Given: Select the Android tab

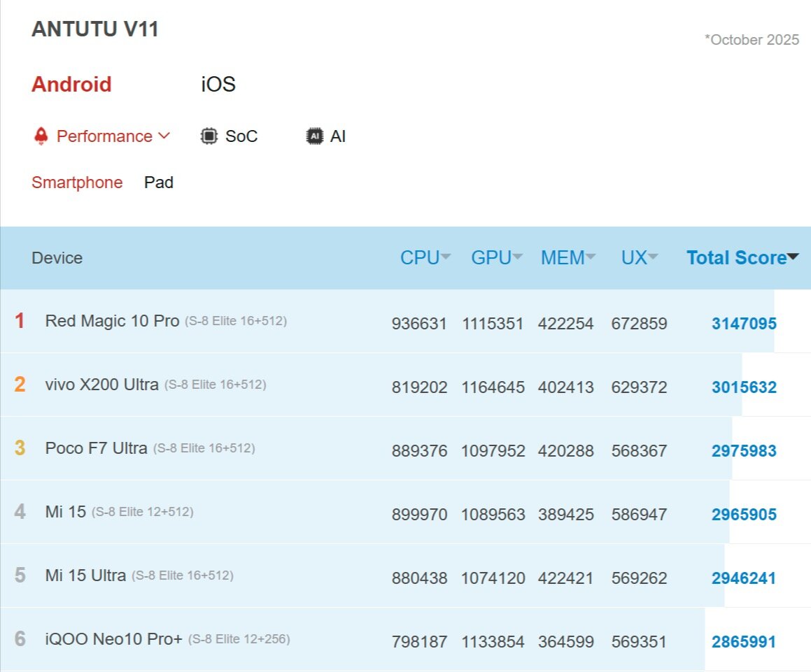Looking at the screenshot, I should (x=71, y=85).
